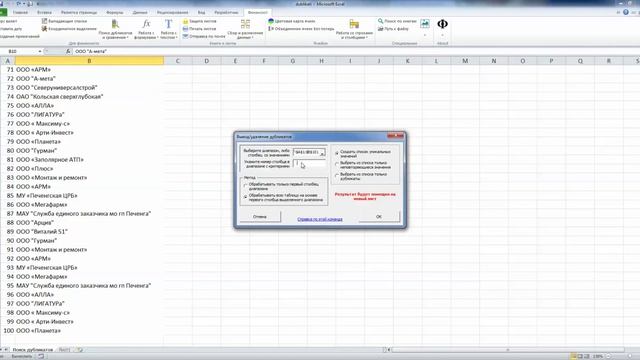This screenshot has height=360, width=640.
Task: Open the fx formulas tools menu
Action: tap(146, 29)
